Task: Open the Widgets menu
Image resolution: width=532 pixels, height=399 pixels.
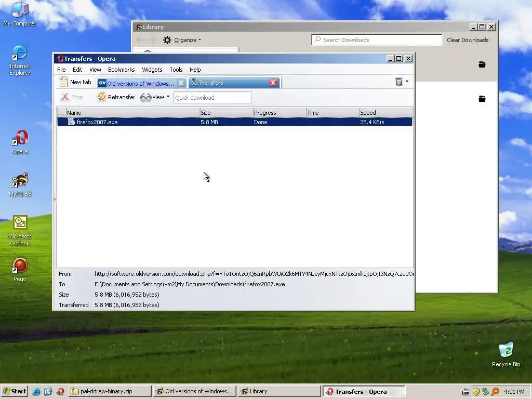Action: tap(152, 70)
